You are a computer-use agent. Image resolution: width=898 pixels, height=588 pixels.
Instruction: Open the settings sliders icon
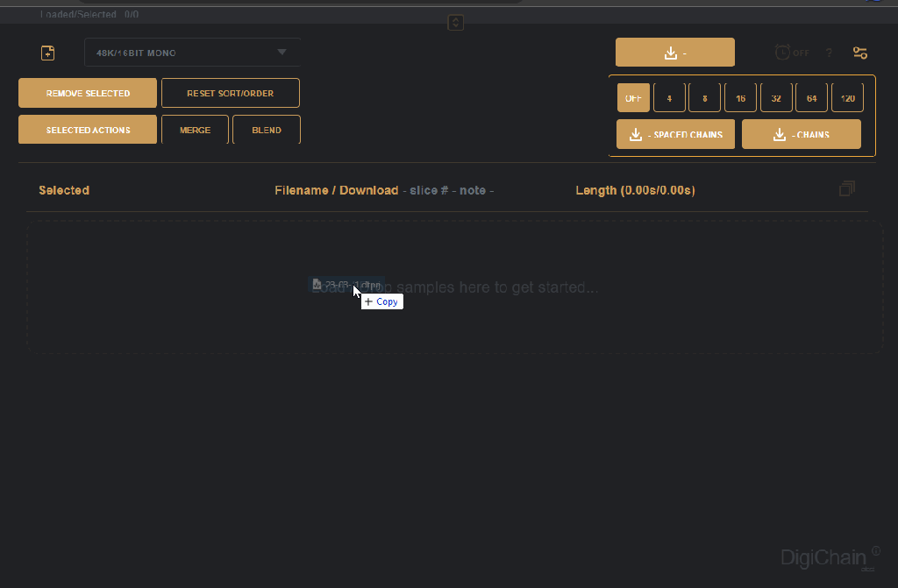click(x=860, y=53)
